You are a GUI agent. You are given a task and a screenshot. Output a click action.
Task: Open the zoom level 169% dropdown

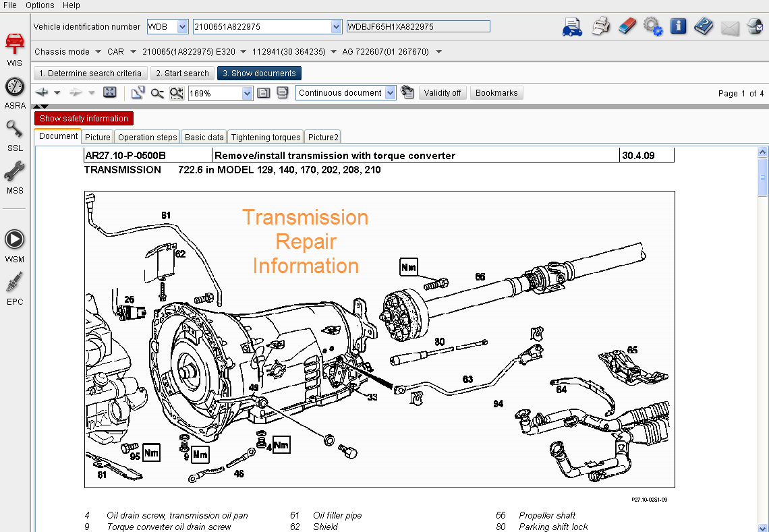click(x=247, y=93)
